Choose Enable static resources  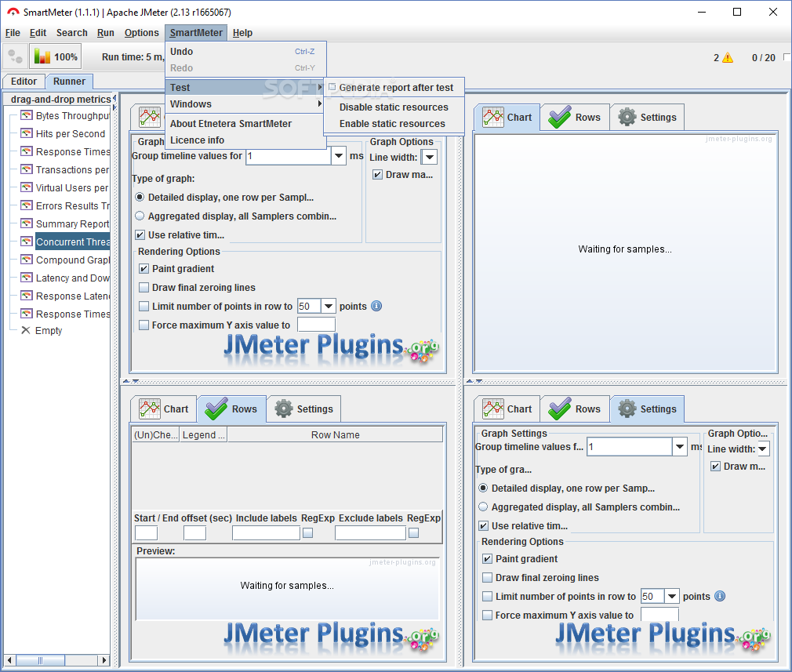[x=394, y=124]
